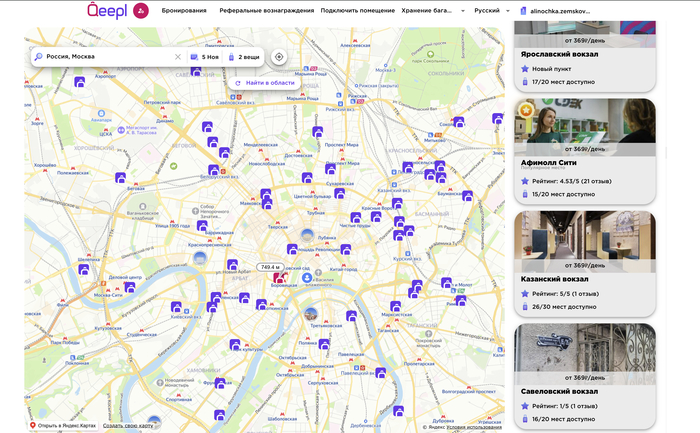Open the Русский language dropdown
Viewport: 700px width, 433px height.
click(491, 11)
